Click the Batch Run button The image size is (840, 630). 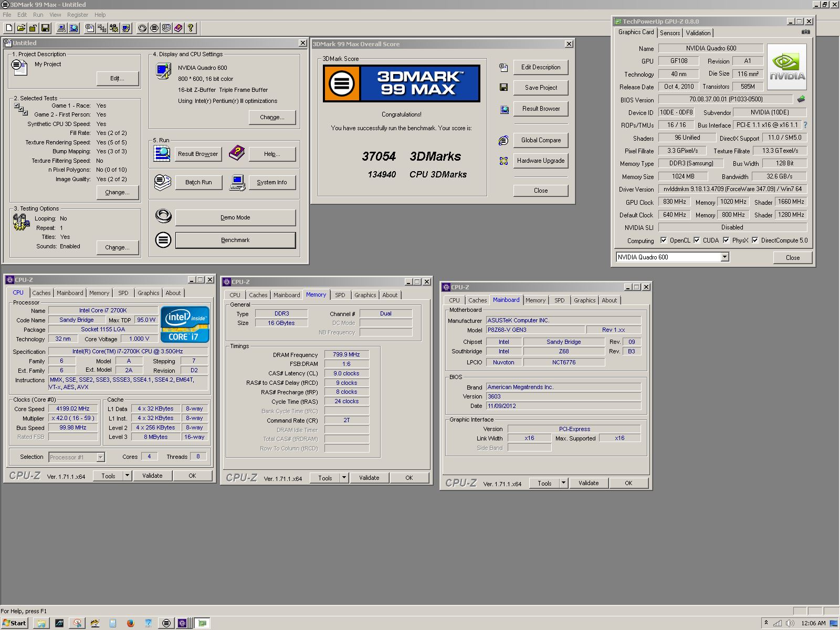pos(198,182)
